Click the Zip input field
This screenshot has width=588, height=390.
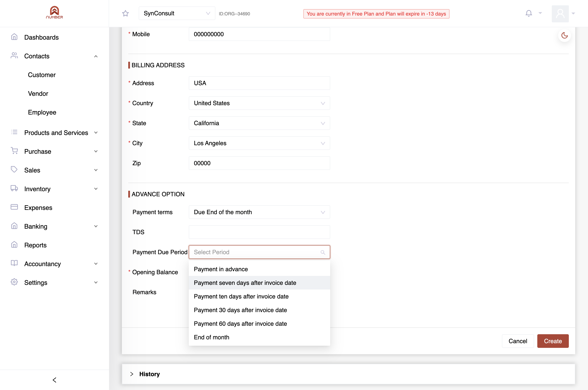[259, 163]
